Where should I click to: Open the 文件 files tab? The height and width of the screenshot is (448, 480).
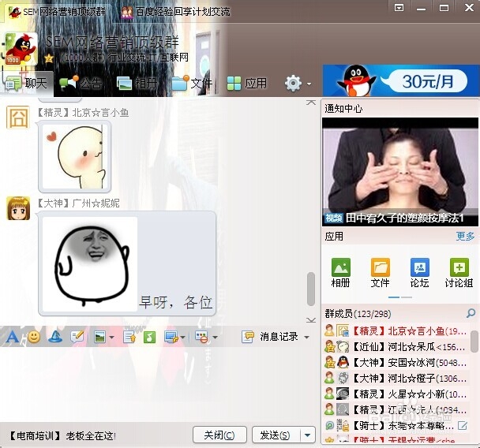pyautogui.click(x=192, y=83)
